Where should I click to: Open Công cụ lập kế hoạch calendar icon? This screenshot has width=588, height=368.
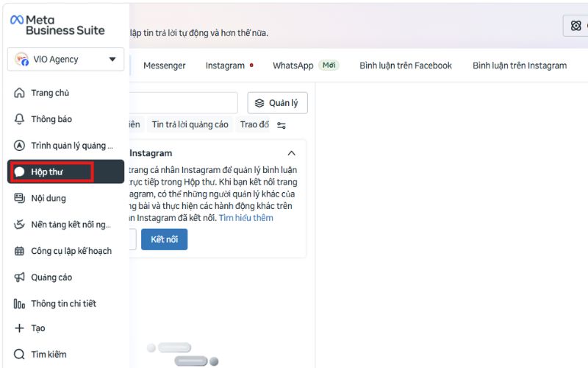[x=19, y=251]
